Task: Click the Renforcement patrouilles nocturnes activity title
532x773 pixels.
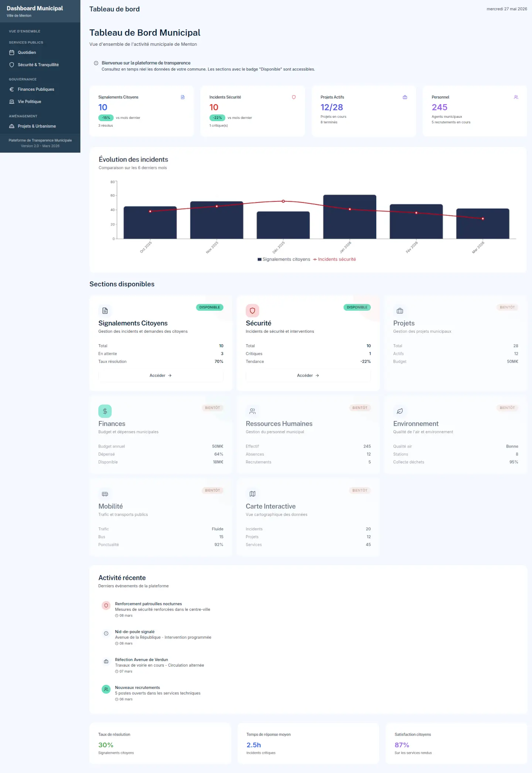Action: pos(149,604)
